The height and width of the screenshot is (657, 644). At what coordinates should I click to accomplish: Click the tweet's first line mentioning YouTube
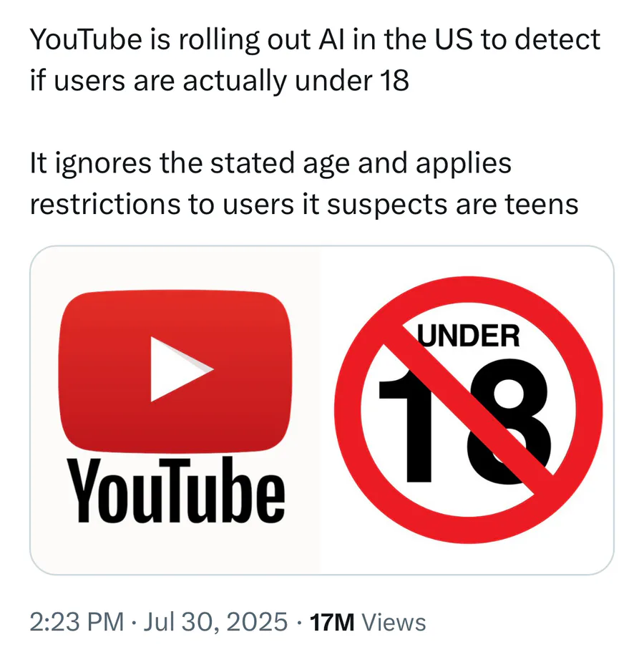(315, 40)
